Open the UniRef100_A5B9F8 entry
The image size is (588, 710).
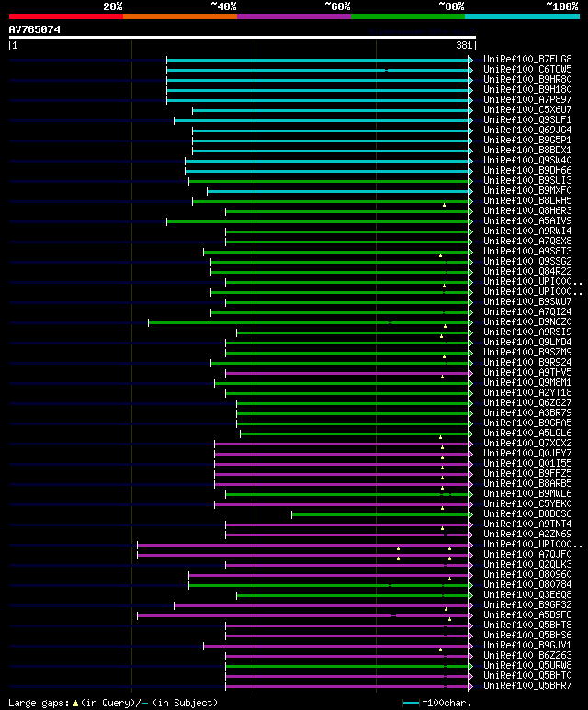(x=527, y=614)
